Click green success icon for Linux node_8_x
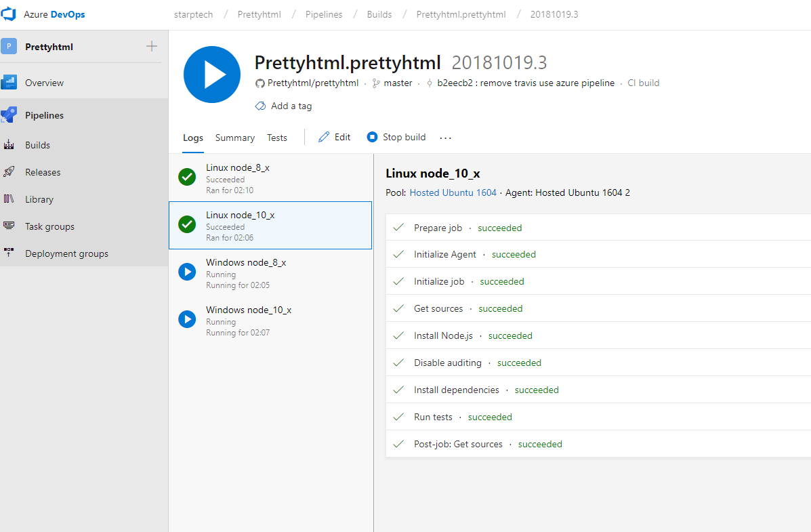 [187, 177]
